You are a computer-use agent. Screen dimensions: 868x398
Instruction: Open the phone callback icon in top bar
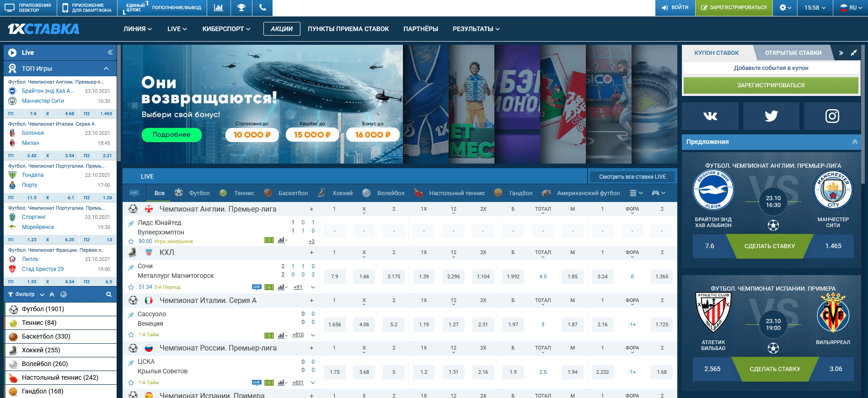coord(263,8)
